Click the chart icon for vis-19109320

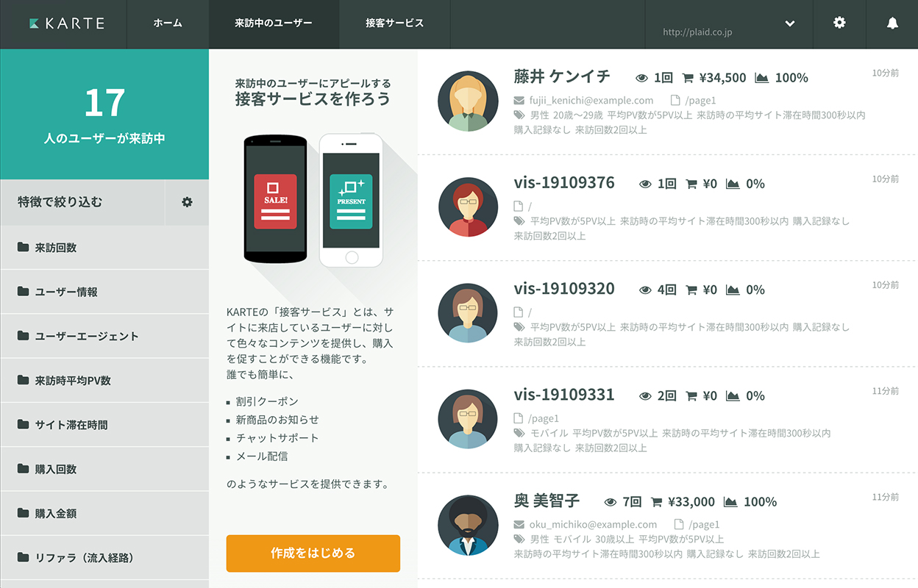pyautogui.click(x=732, y=290)
